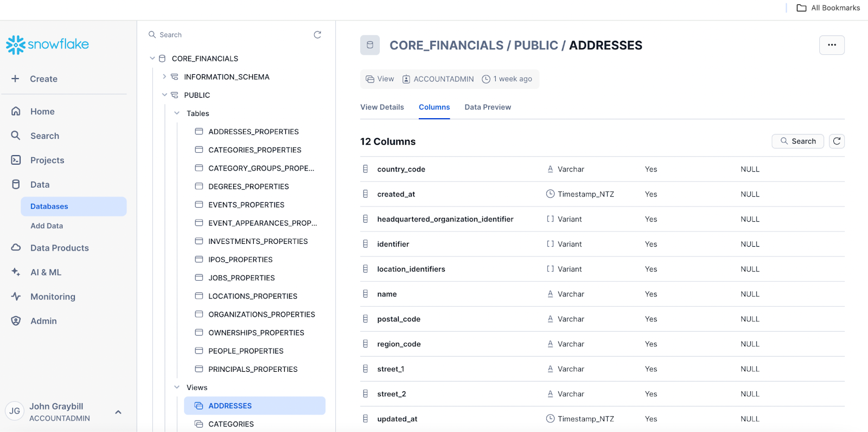Open AI & ML section
The height and width of the screenshot is (432, 868).
[46, 273]
